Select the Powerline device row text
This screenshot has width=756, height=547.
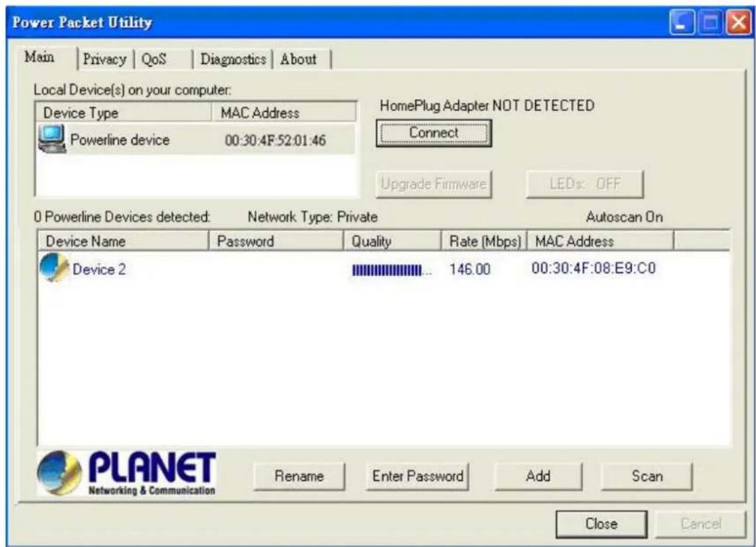pyautogui.click(x=120, y=140)
